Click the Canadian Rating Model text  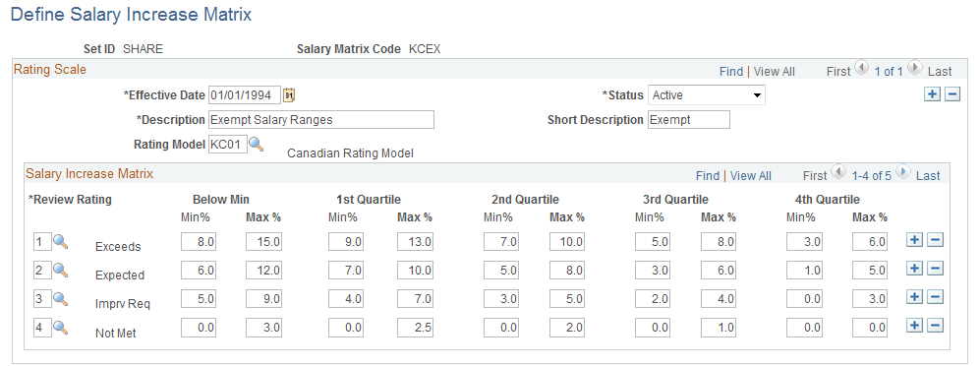350,153
